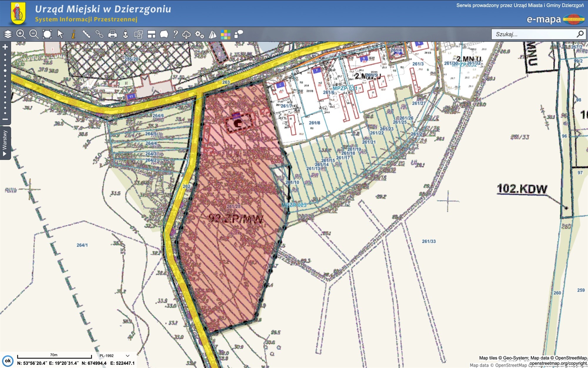Click the ok button by coordinates
Image resolution: width=588 pixels, height=368 pixels.
pyautogui.click(x=8, y=361)
